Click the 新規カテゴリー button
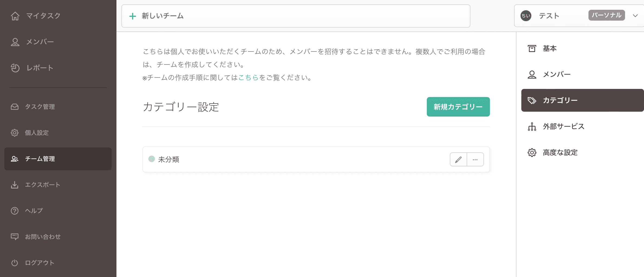This screenshot has width=644, height=277. point(458,107)
